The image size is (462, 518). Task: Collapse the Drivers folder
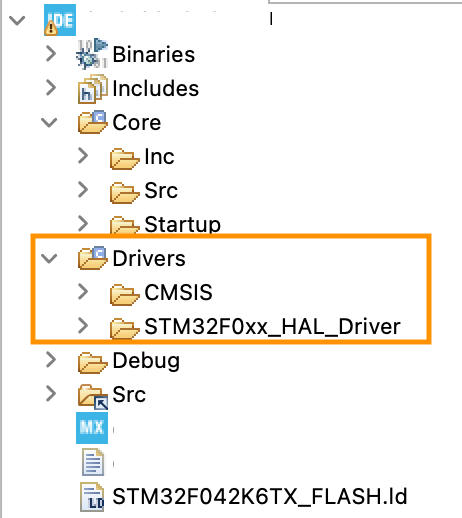49,258
